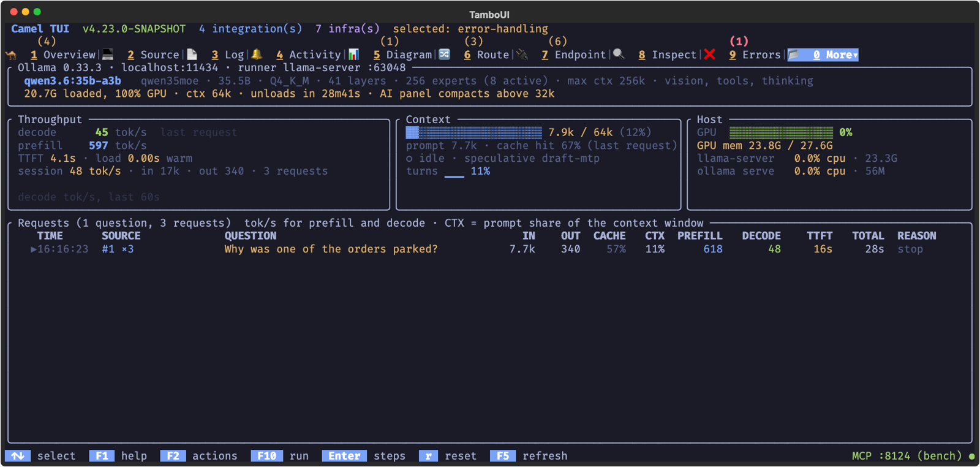
Task: Click the Context usage progress bar
Action: (x=474, y=132)
